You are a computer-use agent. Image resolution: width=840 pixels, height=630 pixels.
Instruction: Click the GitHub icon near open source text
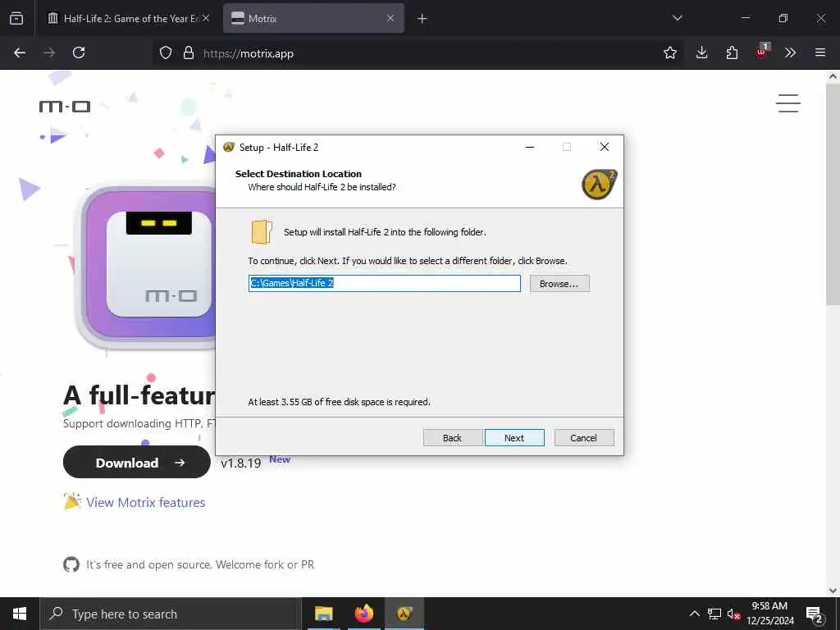(71, 564)
